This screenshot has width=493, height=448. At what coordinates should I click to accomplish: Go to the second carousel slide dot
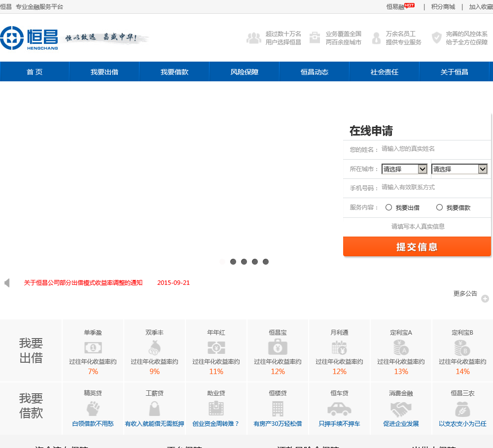(x=233, y=262)
